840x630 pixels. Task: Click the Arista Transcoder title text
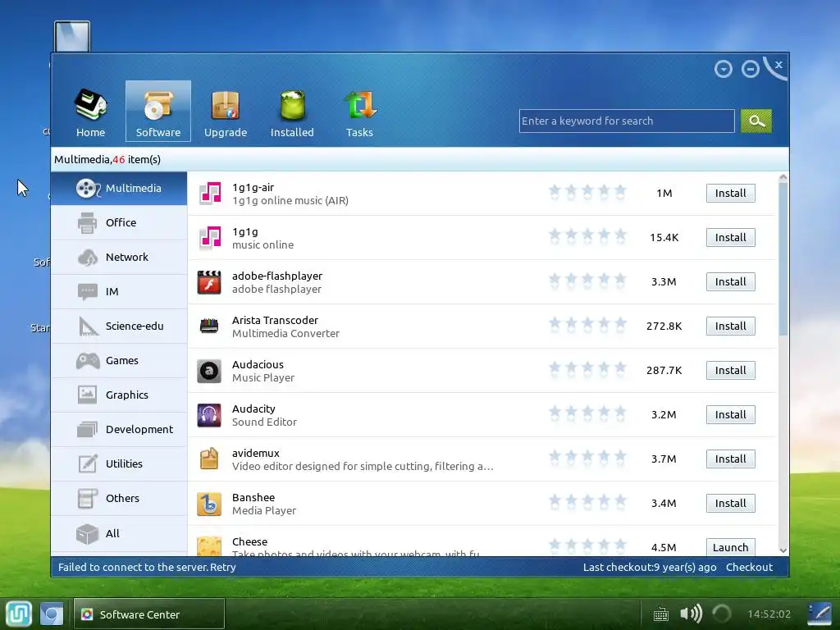[275, 320]
